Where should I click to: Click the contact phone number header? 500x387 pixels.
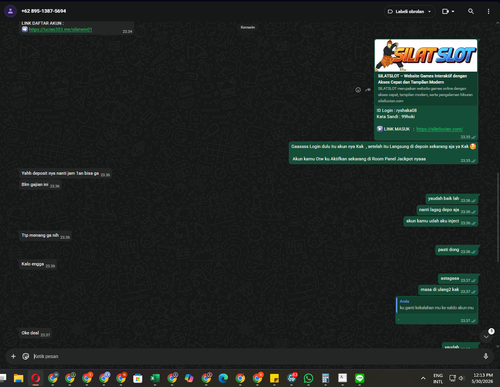tap(44, 11)
